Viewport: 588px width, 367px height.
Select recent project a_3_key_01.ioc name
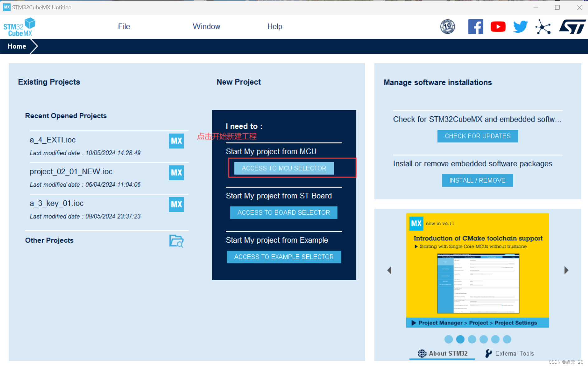[x=57, y=203]
